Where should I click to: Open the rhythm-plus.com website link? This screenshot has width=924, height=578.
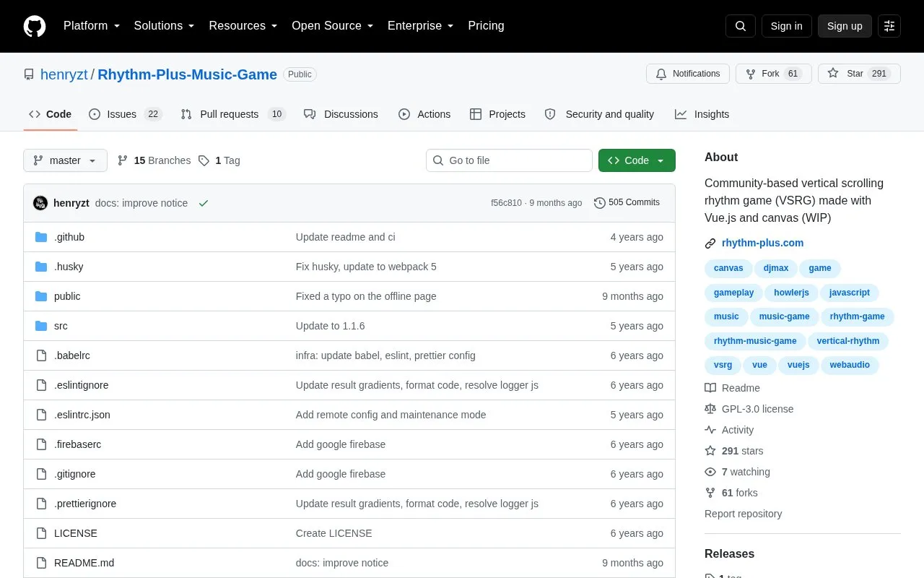762,243
